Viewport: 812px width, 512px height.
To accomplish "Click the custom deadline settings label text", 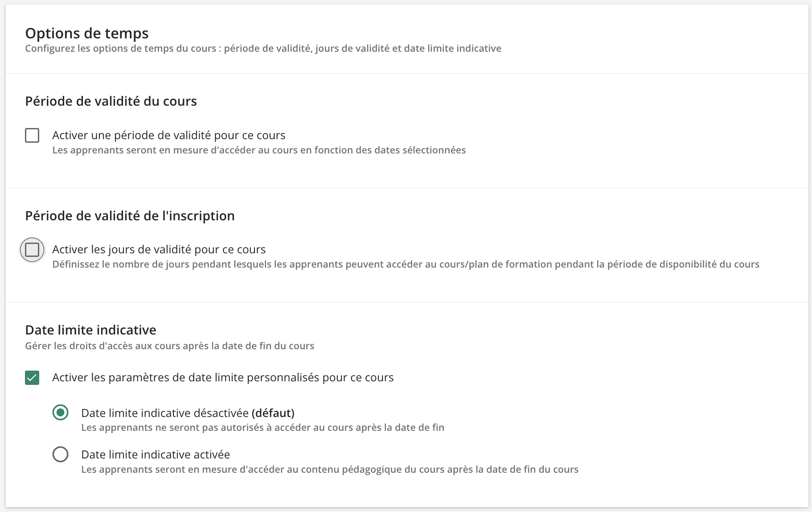I will (x=223, y=377).
